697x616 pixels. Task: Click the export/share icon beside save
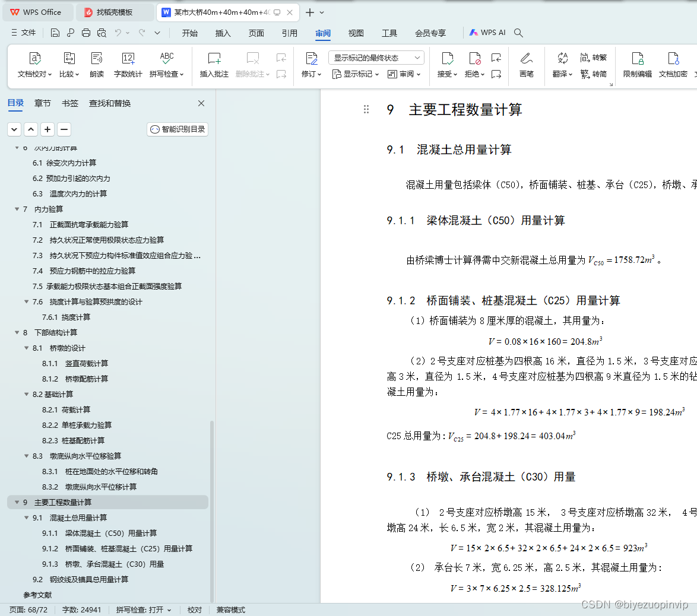tap(71, 33)
